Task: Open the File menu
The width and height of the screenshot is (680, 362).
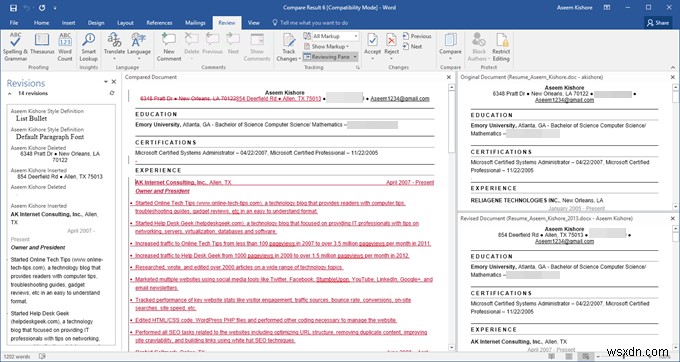Action: click(14, 23)
